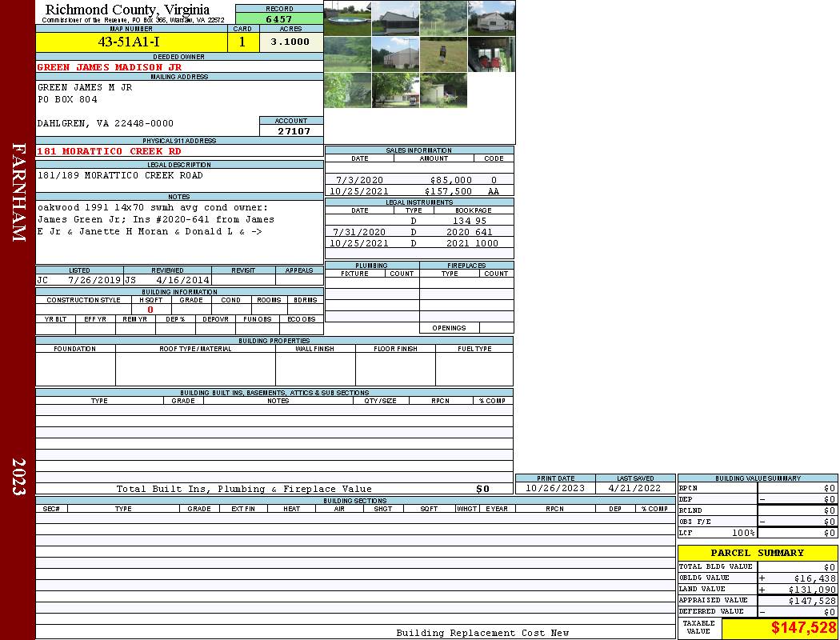Click the account number 27107
840x640 pixels.
coord(294,131)
